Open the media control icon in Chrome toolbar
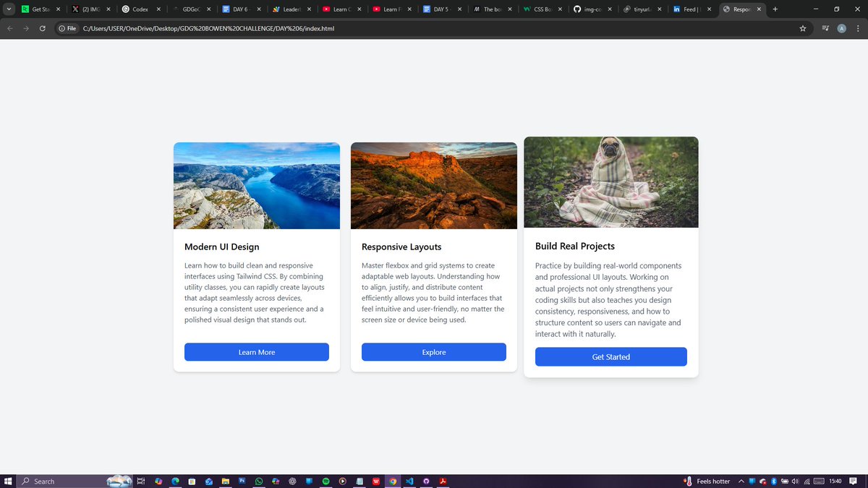The image size is (868, 488). pos(825,28)
